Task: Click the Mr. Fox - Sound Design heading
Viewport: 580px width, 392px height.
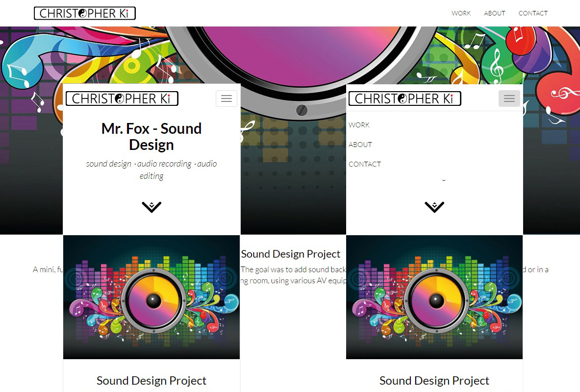Action: click(151, 136)
